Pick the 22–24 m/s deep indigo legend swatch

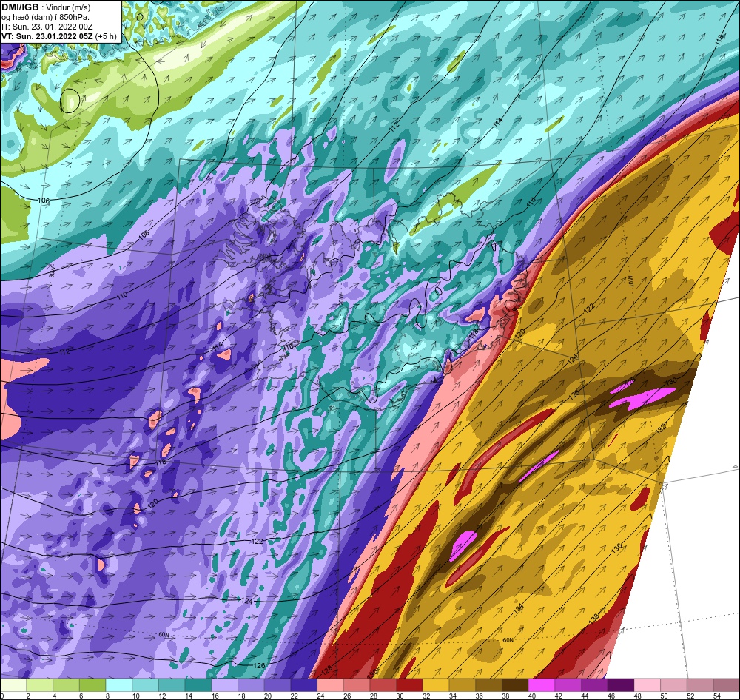pos(304,685)
